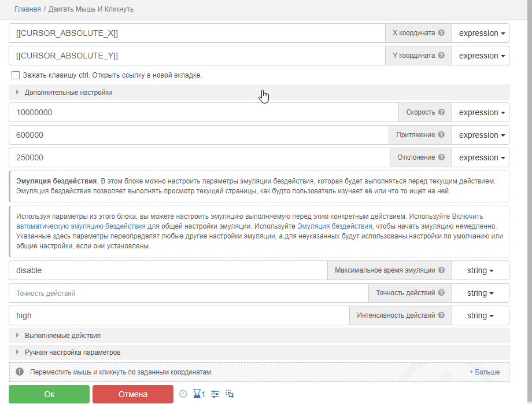Click the cursor pointer icon in bottom bar
This screenshot has width=532, height=404.
(230, 394)
